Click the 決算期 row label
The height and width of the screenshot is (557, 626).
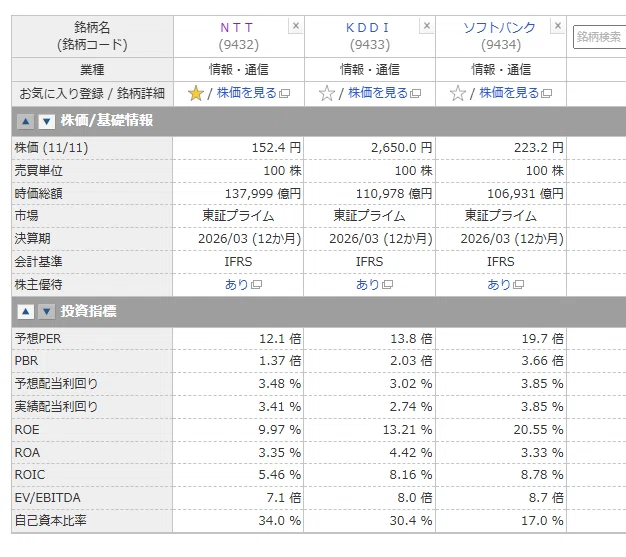point(32,239)
